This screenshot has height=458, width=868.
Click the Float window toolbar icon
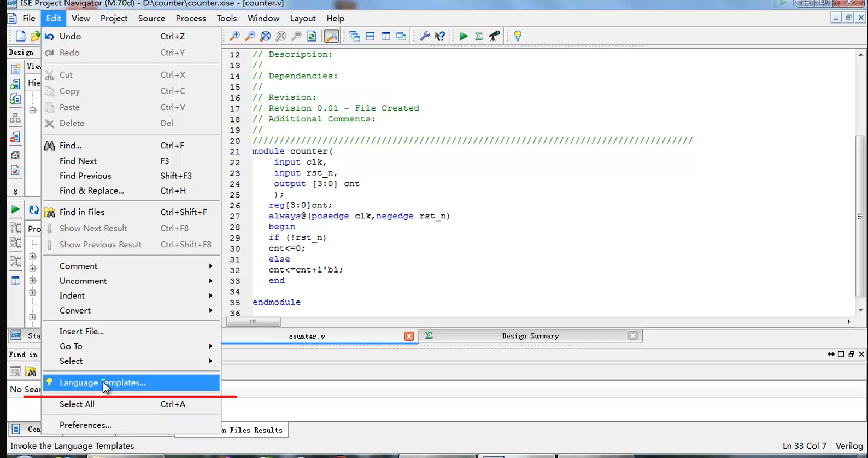401,36
